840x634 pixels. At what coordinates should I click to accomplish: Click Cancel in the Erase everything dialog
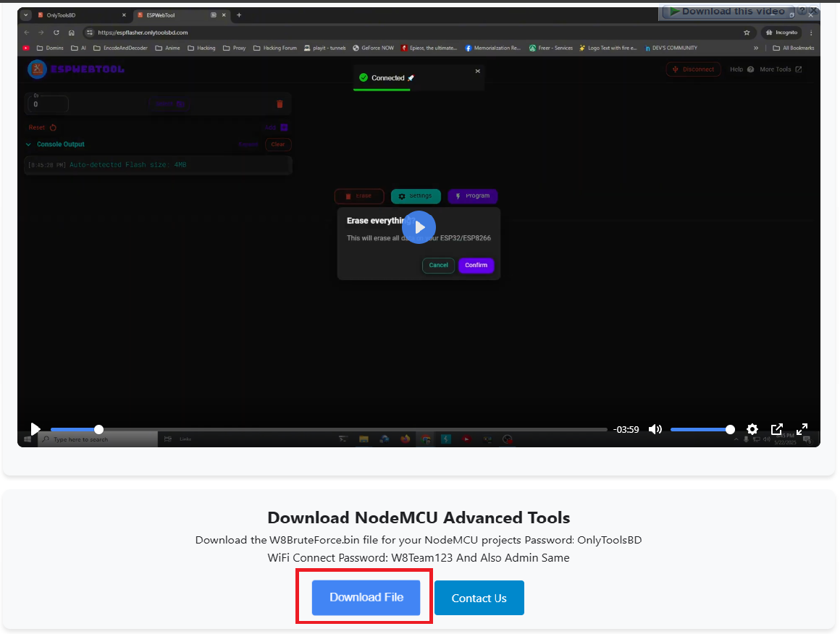click(x=438, y=265)
